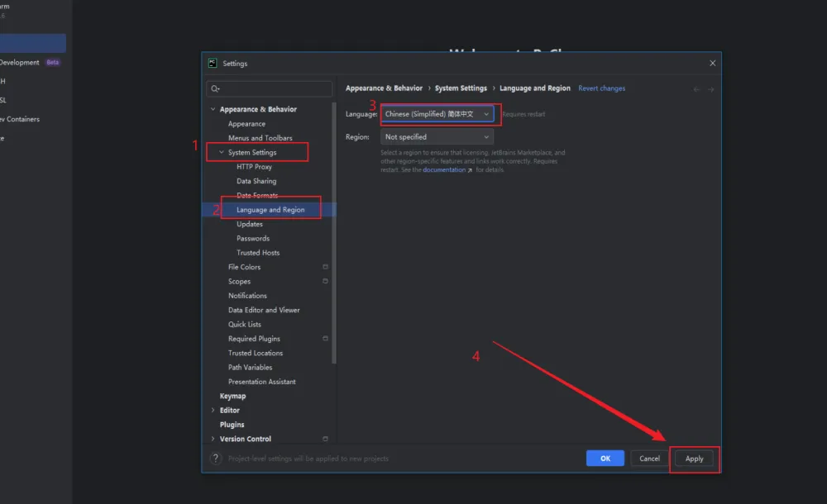This screenshot has height=504, width=827.
Task: Click the Cancel button
Action: point(650,458)
